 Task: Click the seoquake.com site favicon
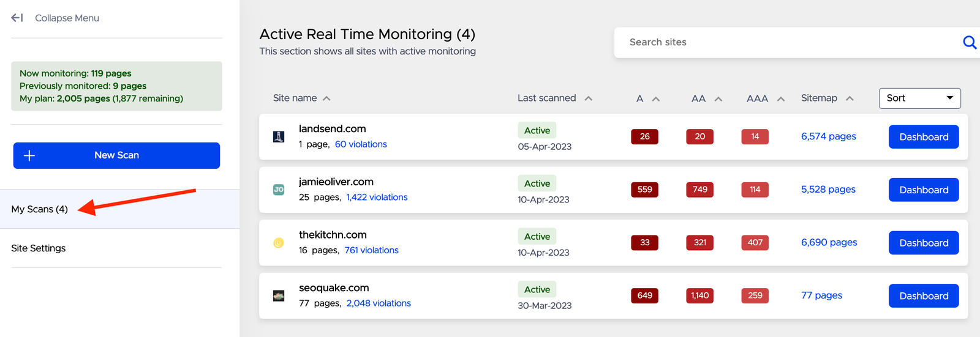pos(279,296)
